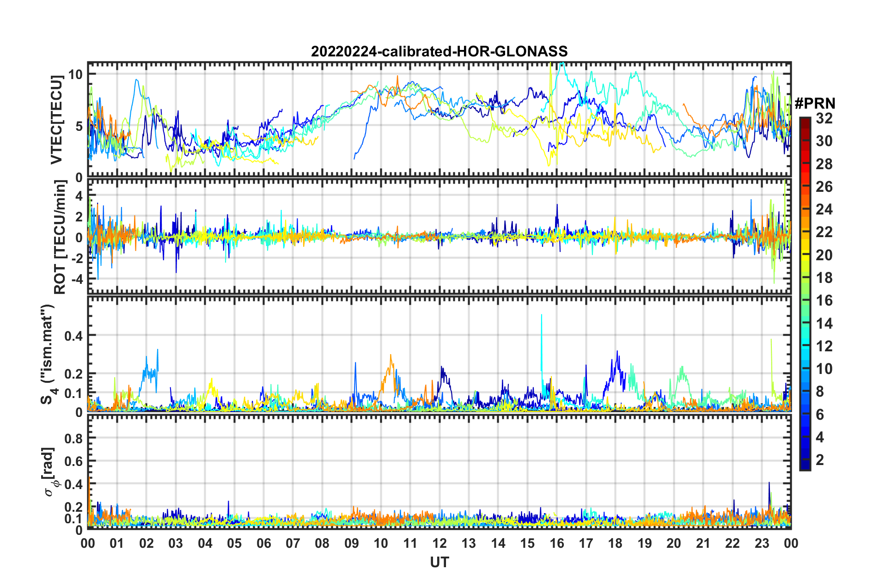The image size is (879, 588).
Task: Click VTEC panel y-tick 10
Action: point(75,74)
